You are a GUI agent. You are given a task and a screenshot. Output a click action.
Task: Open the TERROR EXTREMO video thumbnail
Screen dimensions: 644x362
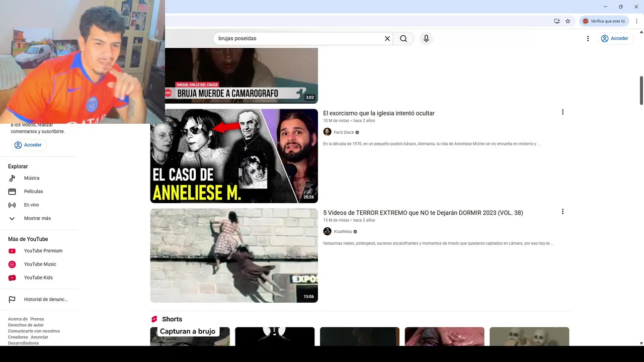[x=234, y=255]
